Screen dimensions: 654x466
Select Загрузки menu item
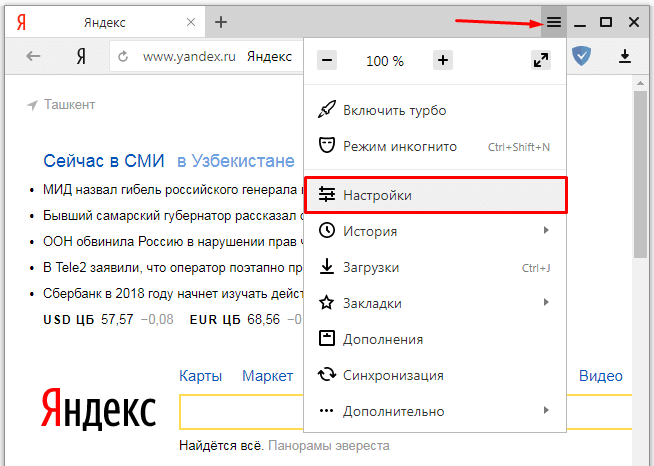pyautogui.click(x=435, y=267)
